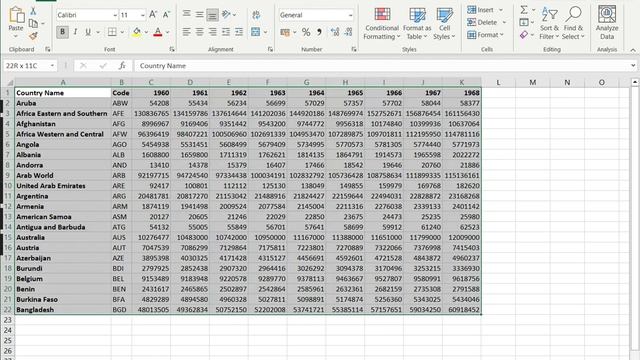This screenshot has width=640, height=360.
Task: Decrease font size with the smaller A
Action: [166, 15]
